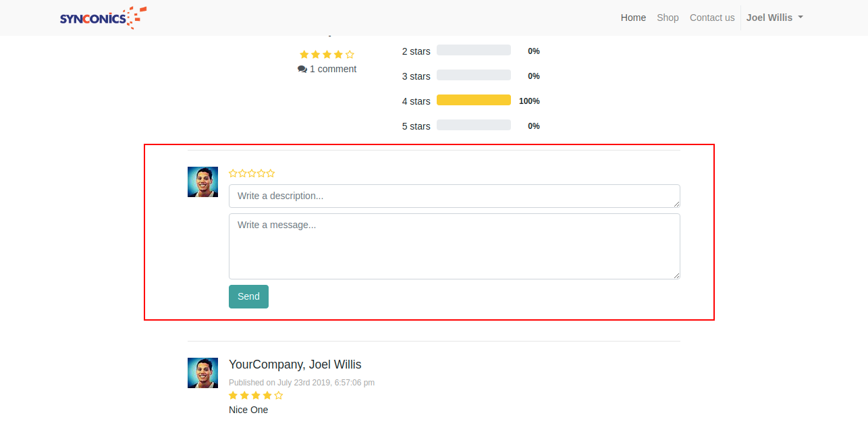Open the Joel Willis user dropdown
The image size is (868, 432).
pyautogui.click(x=774, y=18)
